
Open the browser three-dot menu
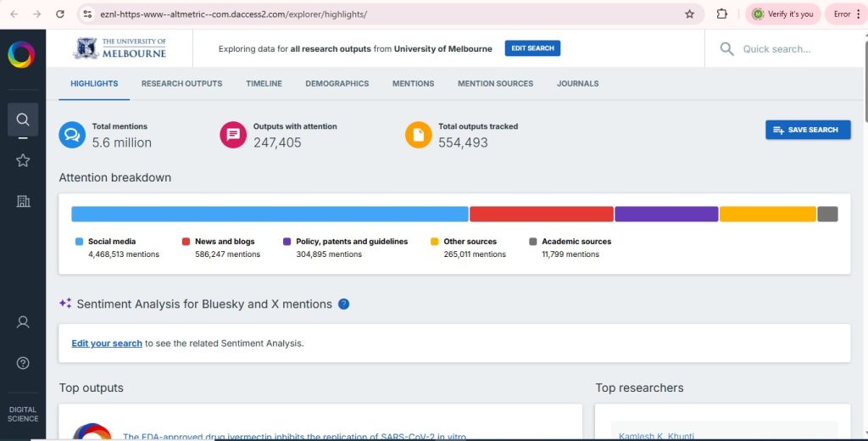click(x=859, y=14)
